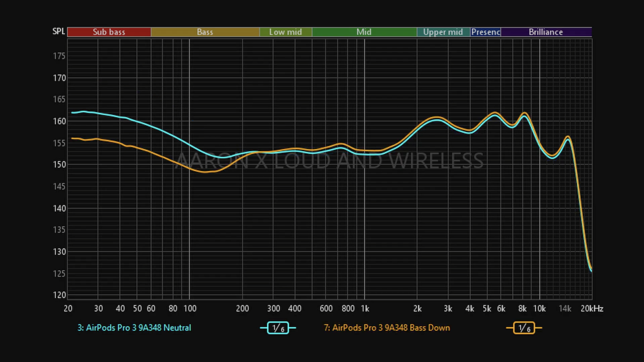Click the 80 Hz frequency tick label
644x362 pixels.
click(x=173, y=308)
